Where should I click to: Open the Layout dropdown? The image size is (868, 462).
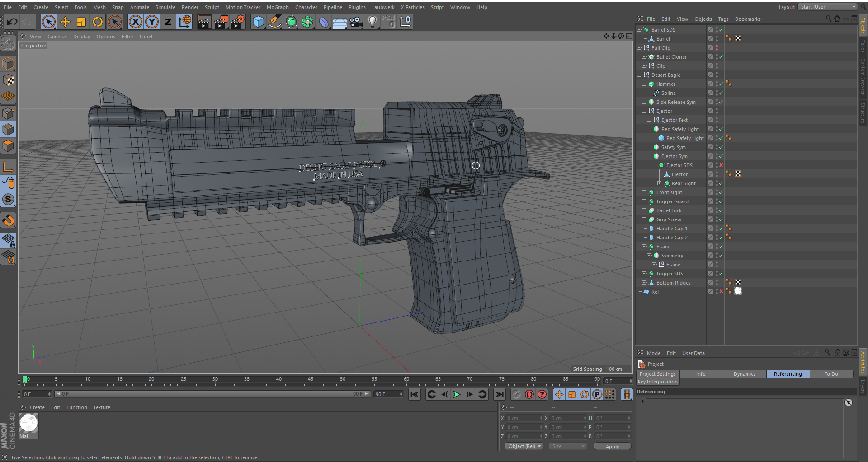[x=827, y=7]
